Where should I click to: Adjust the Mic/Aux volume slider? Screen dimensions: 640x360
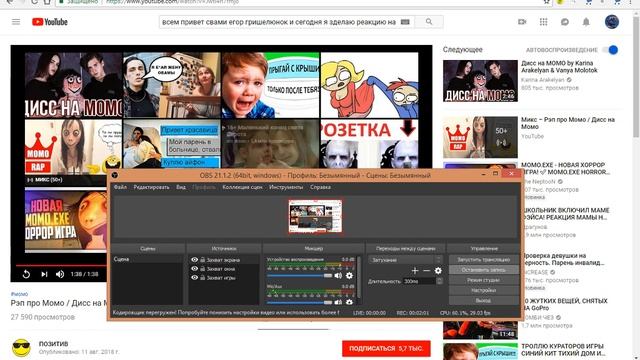pos(300,302)
